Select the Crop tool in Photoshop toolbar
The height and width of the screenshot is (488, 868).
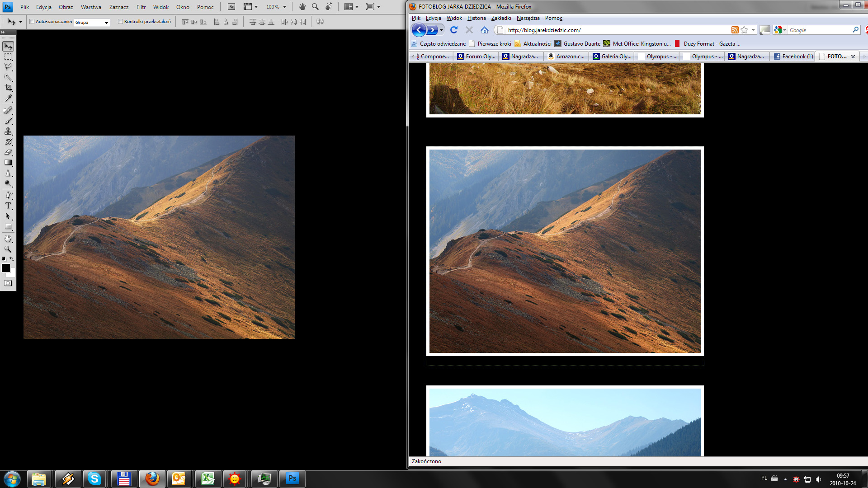coord(8,88)
